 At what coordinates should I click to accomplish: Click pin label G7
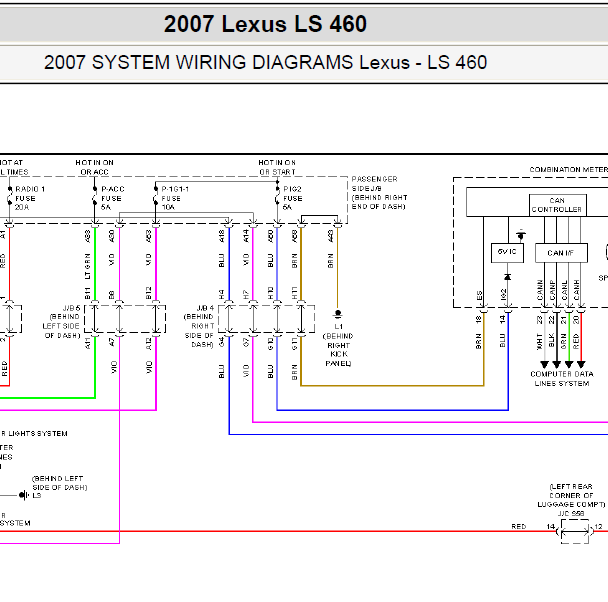pyautogui.click(x=246, y=342)
